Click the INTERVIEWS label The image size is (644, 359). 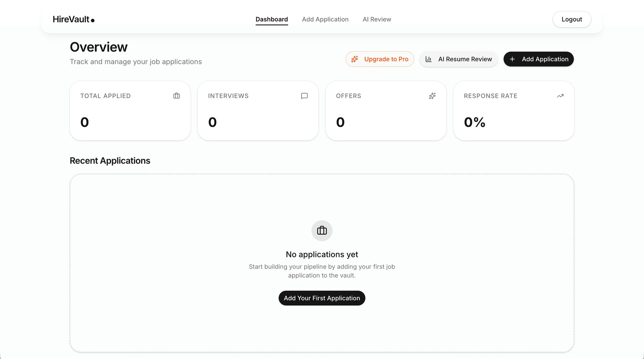coord(228,96)
